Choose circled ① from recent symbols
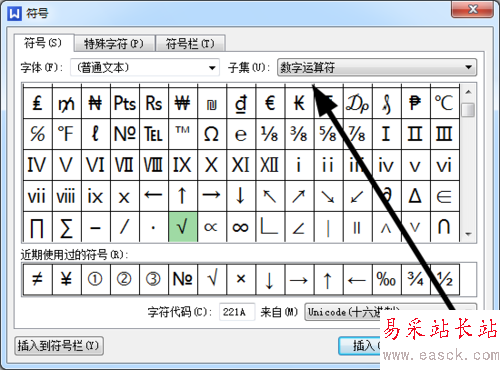Screen dimensions: 500x370 coord(96,279)
